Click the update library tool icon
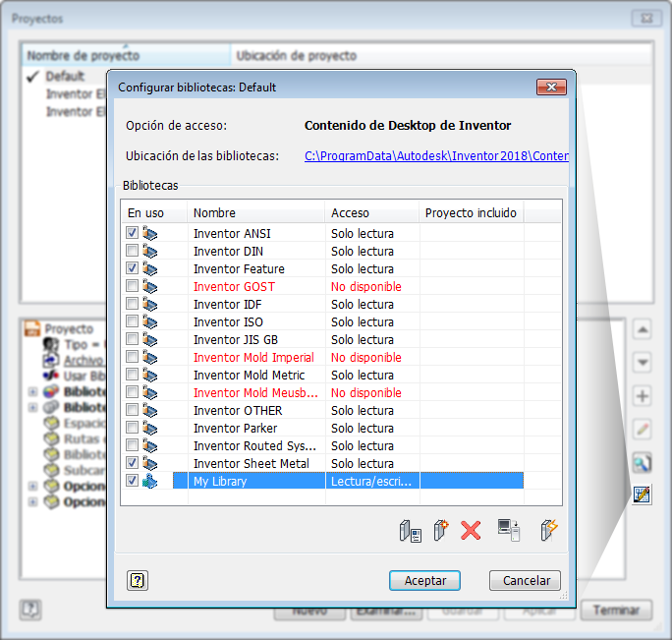Viewport: 672px width, 640px height. tap(549, 530)
